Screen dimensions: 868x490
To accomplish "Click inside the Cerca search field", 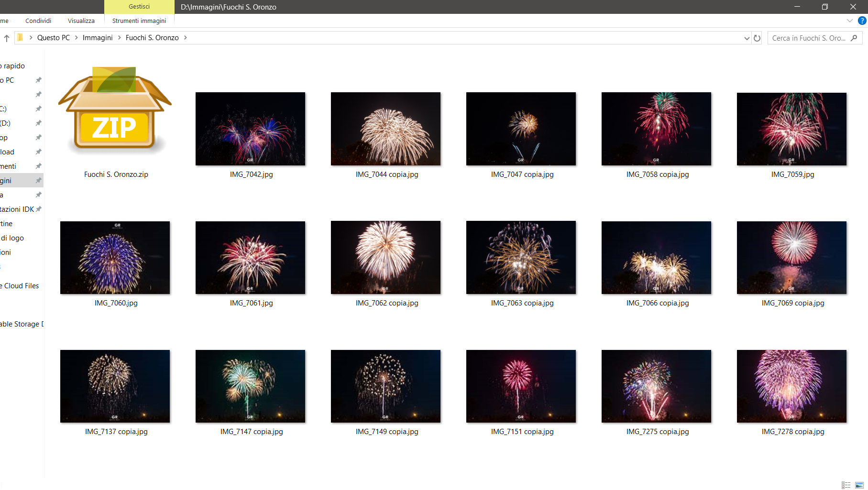I will 808,37.
